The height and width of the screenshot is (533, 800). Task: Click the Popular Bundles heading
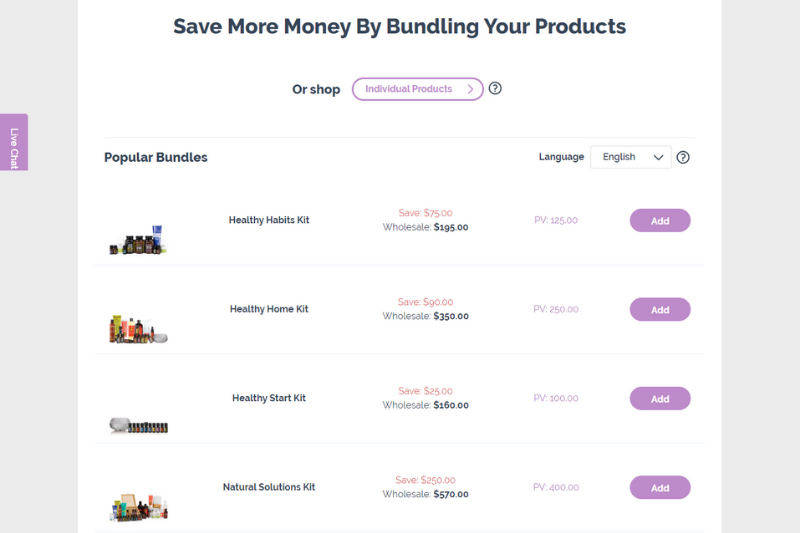[156, 157]
